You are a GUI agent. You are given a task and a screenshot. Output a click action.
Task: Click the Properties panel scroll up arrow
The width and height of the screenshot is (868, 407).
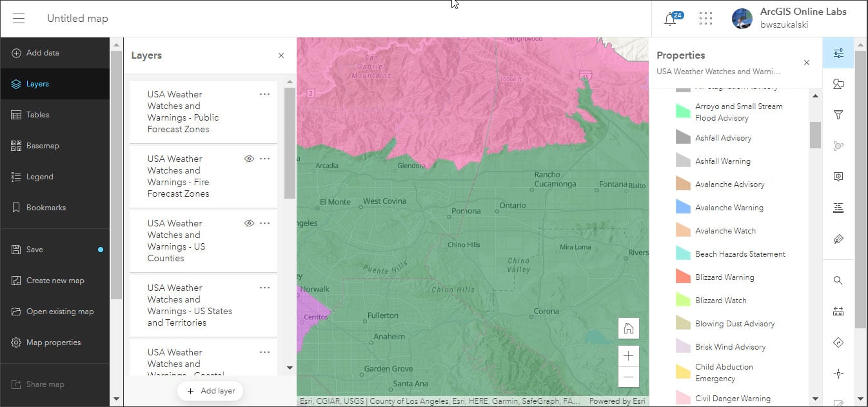815,96
